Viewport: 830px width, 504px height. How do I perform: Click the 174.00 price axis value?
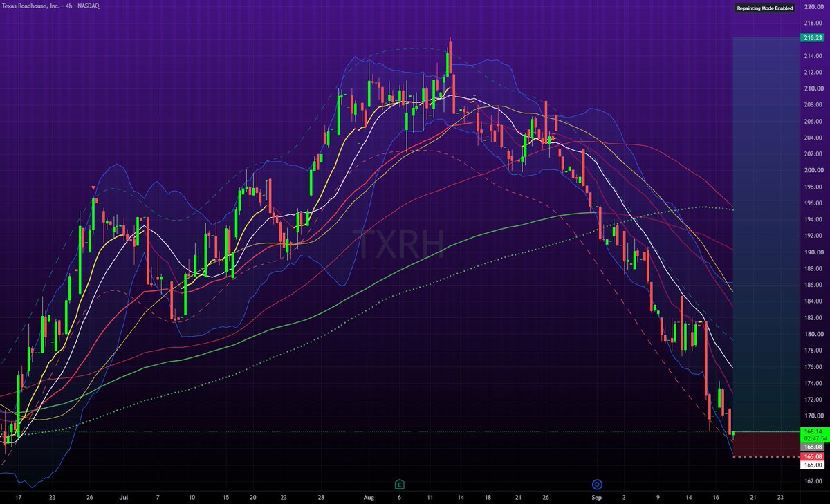pyautogui.click(x=813, y=383)
